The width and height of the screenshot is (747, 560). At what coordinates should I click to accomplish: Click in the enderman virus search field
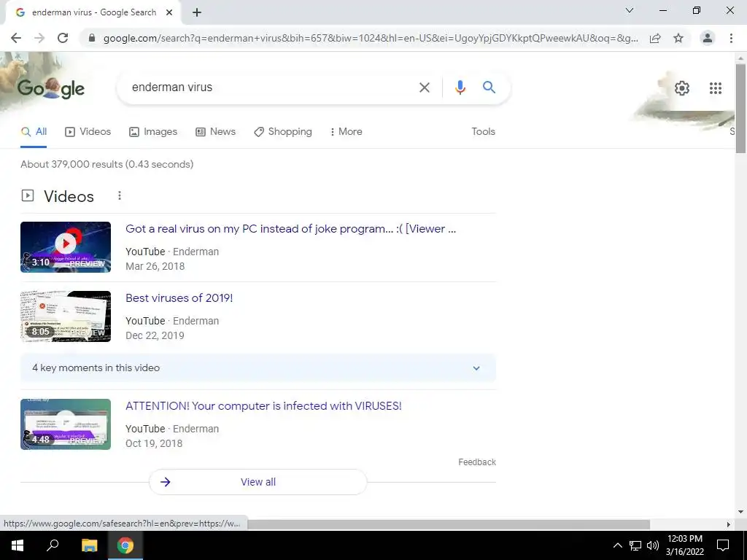[x=269, y=87]
